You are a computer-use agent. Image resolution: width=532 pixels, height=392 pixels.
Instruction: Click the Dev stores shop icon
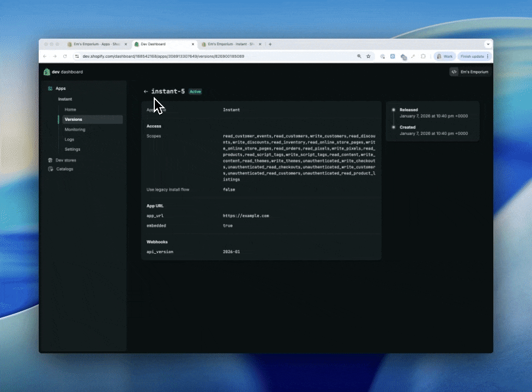50,160
